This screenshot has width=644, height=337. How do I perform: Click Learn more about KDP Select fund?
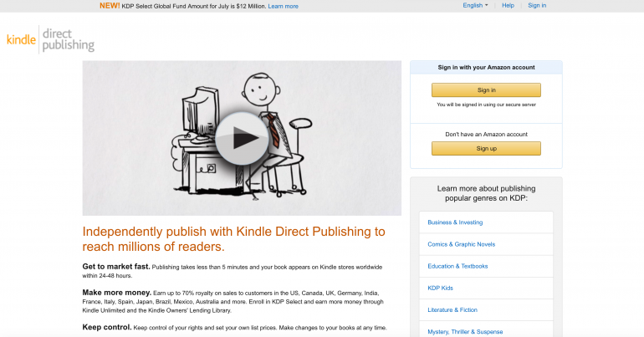(283, 6)
